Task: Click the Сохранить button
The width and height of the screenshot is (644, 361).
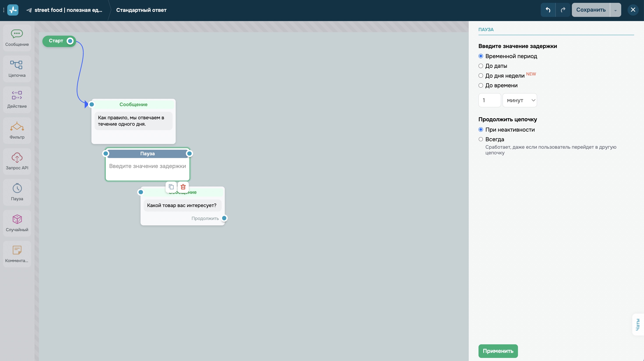Action: tap(591, 10)
